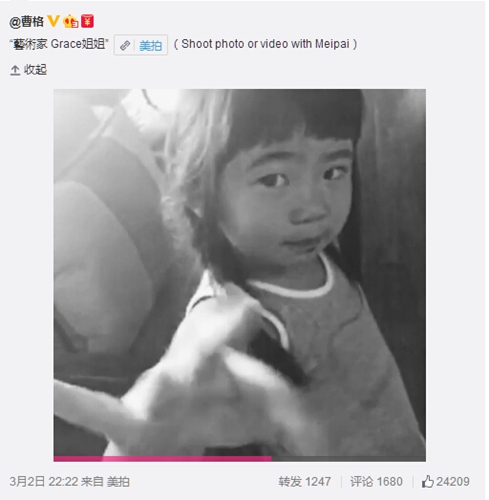Click the pink played portion of progress bar
The height and width of the screenshot is (500, 489).
(x=163, y=459)
